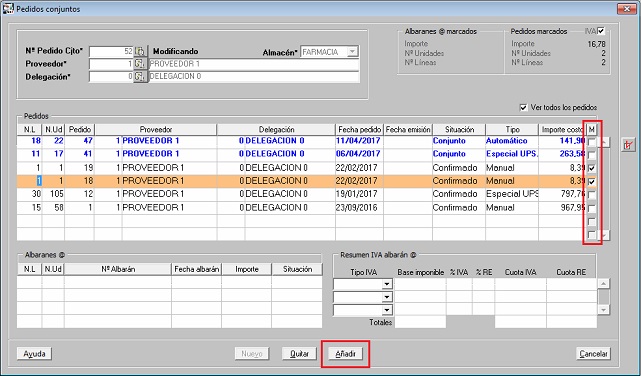Select date cell 11/04/2017
Image resolution: width=641 pixels, height=376 pixels.
pos(359,141)
